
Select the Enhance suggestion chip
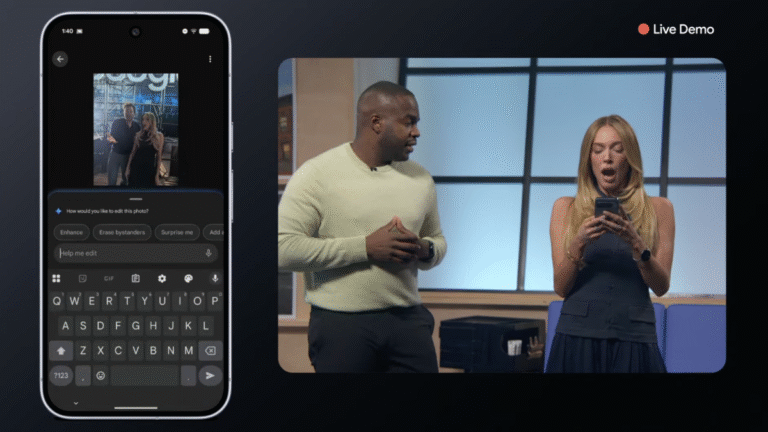pyautogui.click(x=72, y=232)
